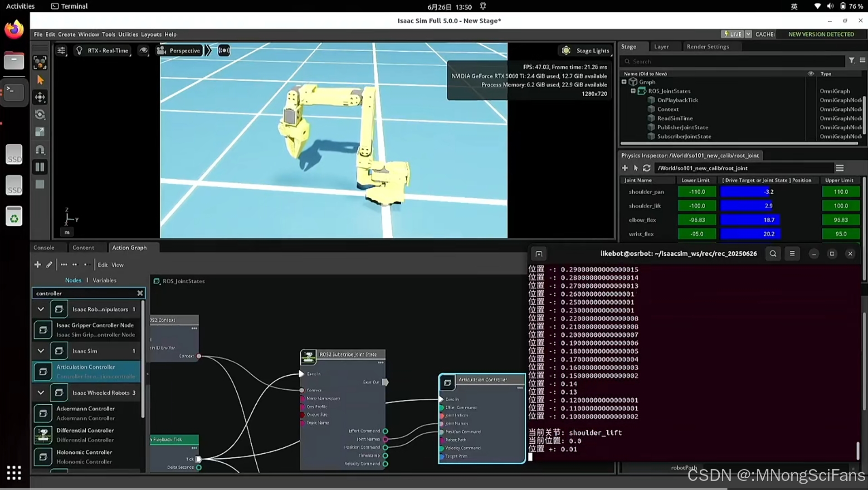Select PublisherJointState in Stage tree
The height and width of the screenshot is (490, 868).
coord(683,127)
